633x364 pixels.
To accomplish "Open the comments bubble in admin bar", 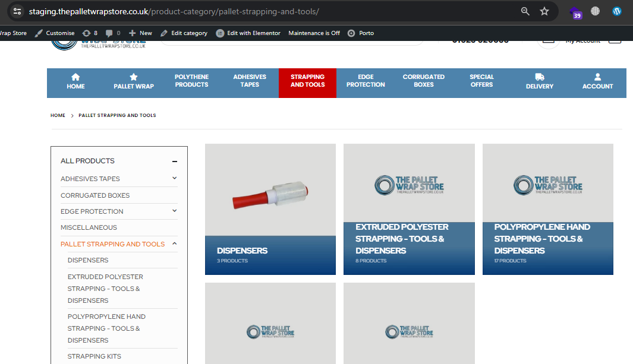I will [113, 33].
